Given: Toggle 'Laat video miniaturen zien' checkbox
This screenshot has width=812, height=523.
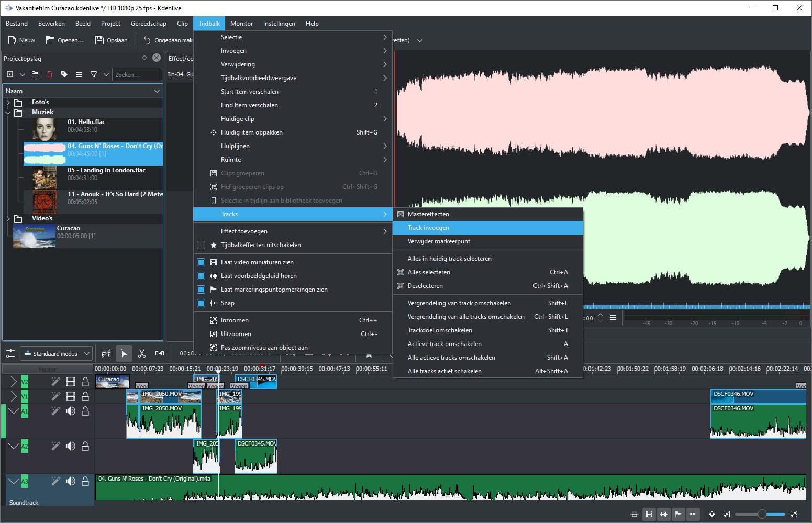Looking at the screenshot, I should (201, 262).
